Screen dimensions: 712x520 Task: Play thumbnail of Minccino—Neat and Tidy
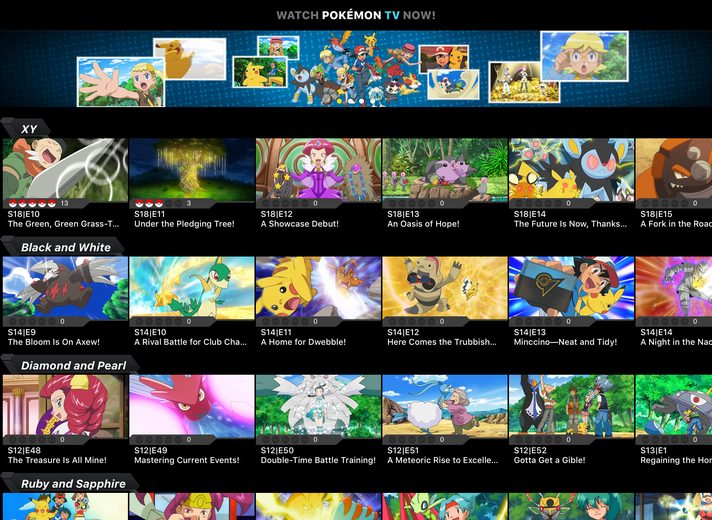click(571, 288)
